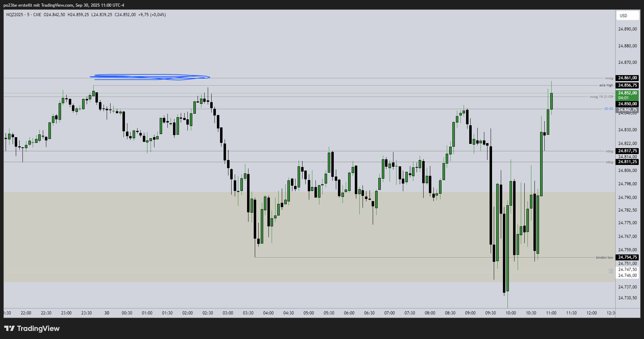The width and height of the screenshot is (644, 339).
Task: Select the low value L24.839,25
Action: [x=102, y=15]
